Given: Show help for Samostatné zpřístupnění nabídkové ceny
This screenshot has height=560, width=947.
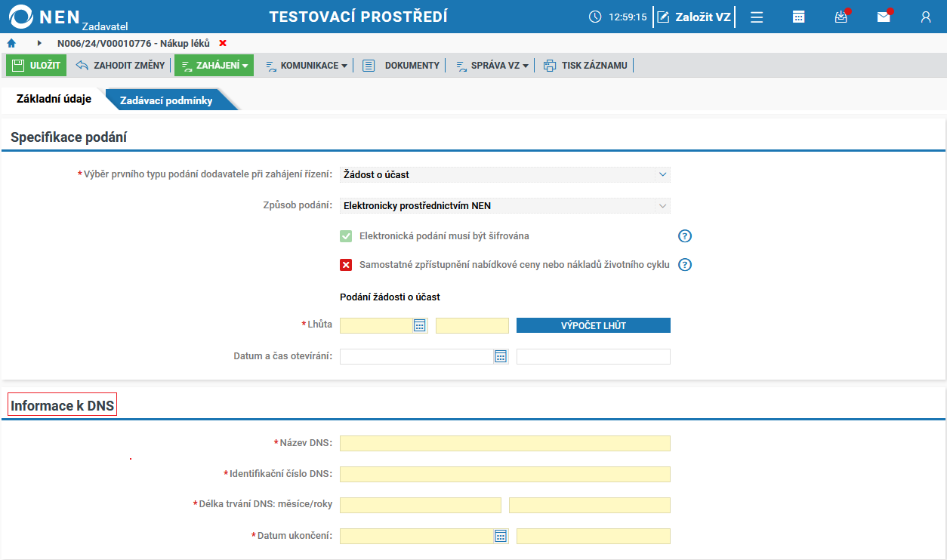Looking at the screenshot, I should 685,265.
